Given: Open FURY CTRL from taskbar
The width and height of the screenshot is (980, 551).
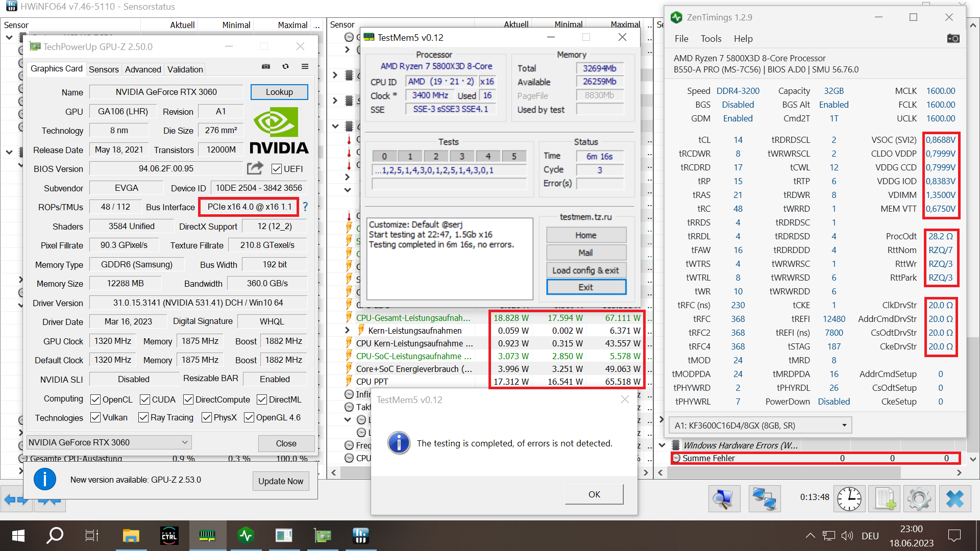Looking at the screenshot, I should coord(169,536).
